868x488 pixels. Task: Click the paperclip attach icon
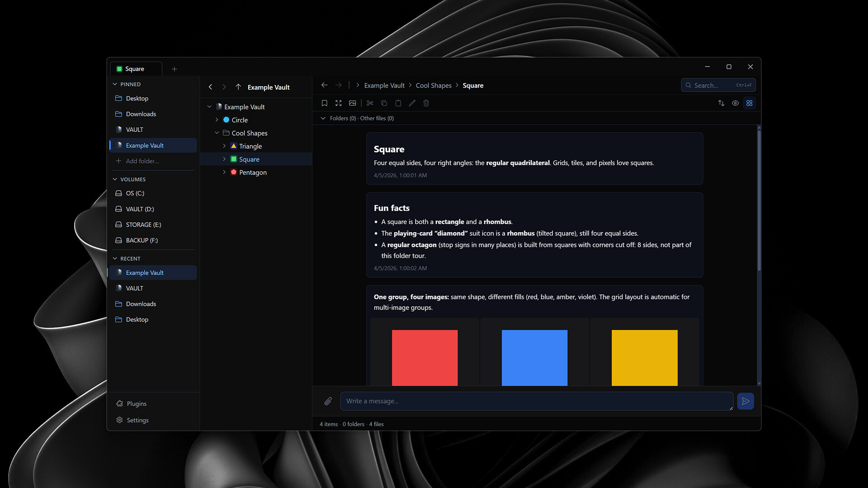328,401
